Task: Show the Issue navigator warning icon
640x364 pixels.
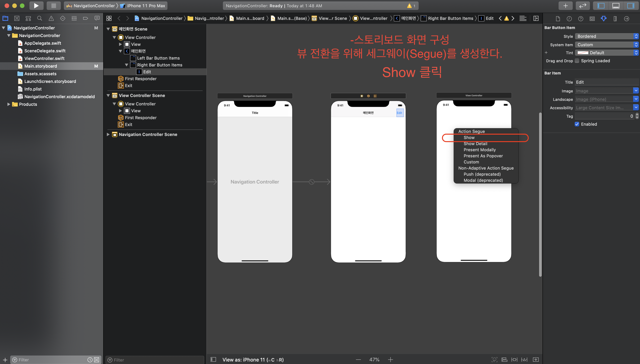Action: tap(51, 18)
